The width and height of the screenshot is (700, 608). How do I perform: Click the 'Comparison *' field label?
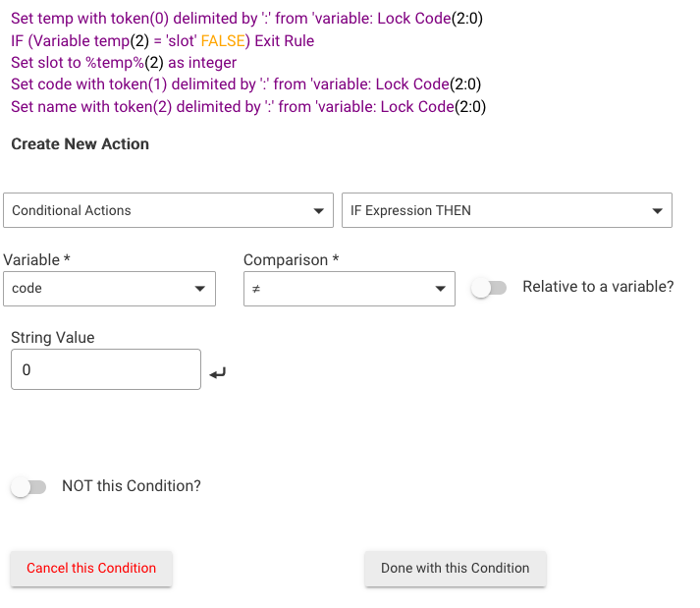tap(291, 259)
